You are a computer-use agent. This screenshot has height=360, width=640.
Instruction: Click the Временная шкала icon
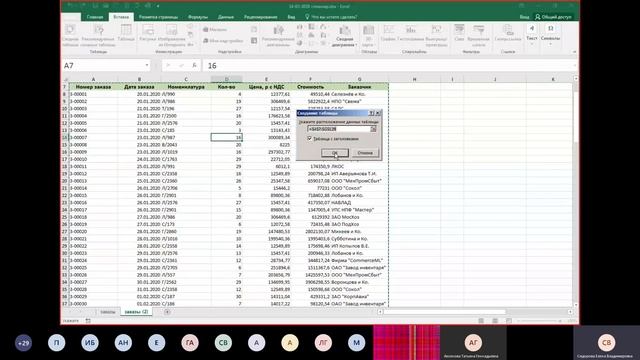click(478, 36)
